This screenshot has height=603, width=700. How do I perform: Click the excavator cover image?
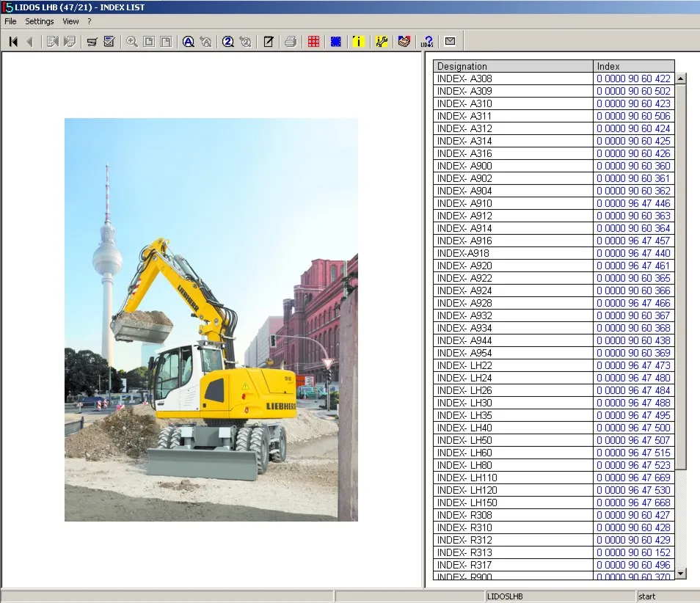click(x=211, y=320)
